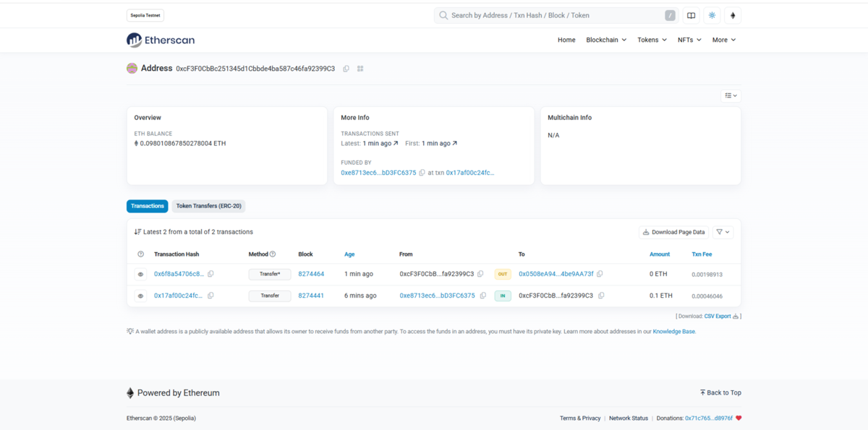This screenshot has height=430, width=868.
Task: Open From address 0xe8713ec6 in table
Action: pos(437,296)
